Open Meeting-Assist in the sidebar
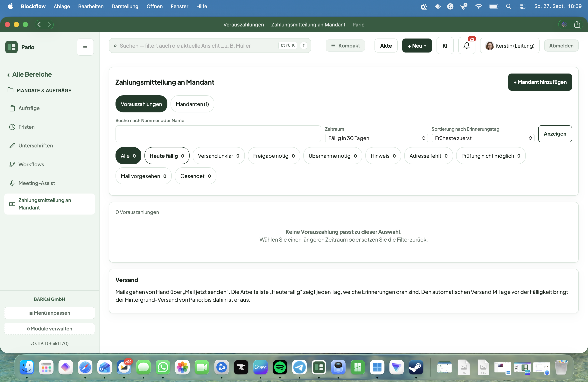588x382 pixels. pyautogui.click(x=49, y=183)
